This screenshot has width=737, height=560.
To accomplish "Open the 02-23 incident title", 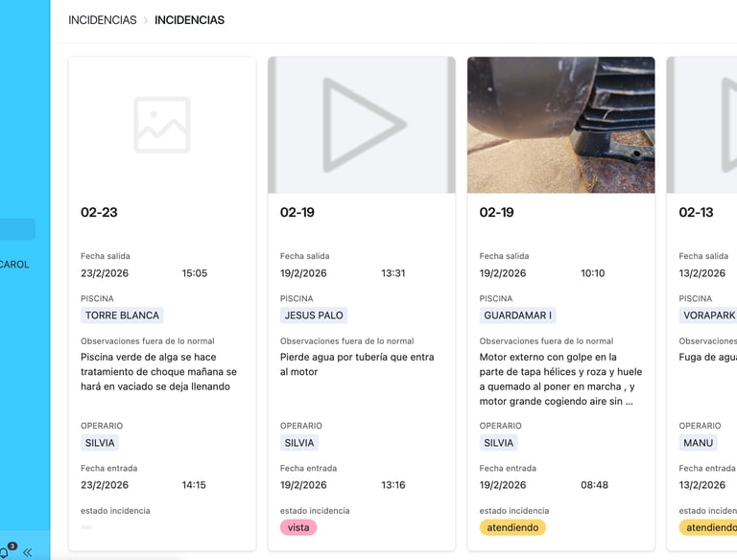I will point(99,212).
